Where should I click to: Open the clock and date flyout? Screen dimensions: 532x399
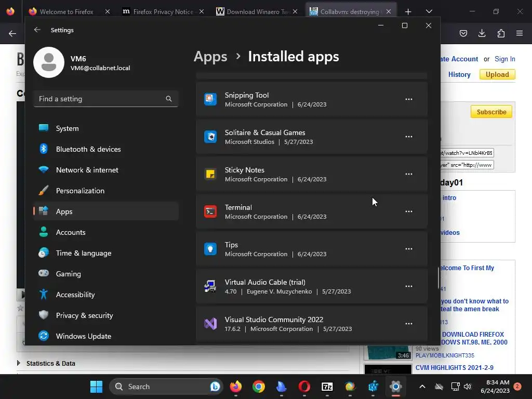coord(495,387)
